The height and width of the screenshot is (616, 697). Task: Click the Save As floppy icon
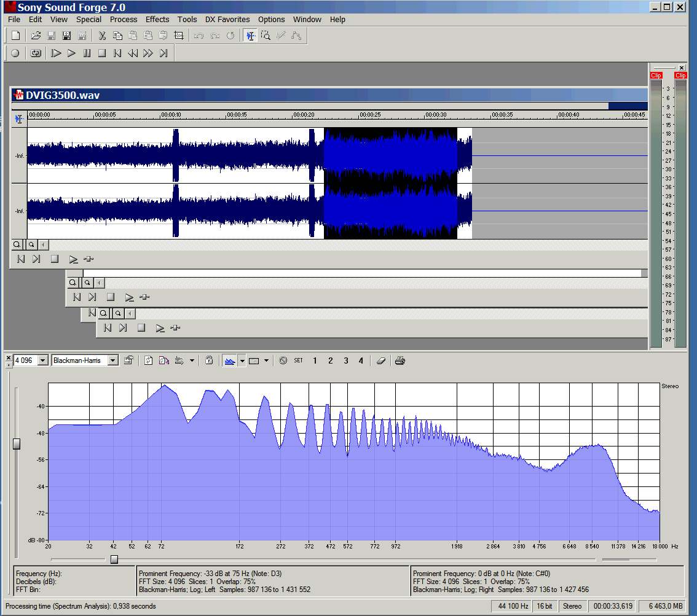pyautogui.click(x=66, y=36)
